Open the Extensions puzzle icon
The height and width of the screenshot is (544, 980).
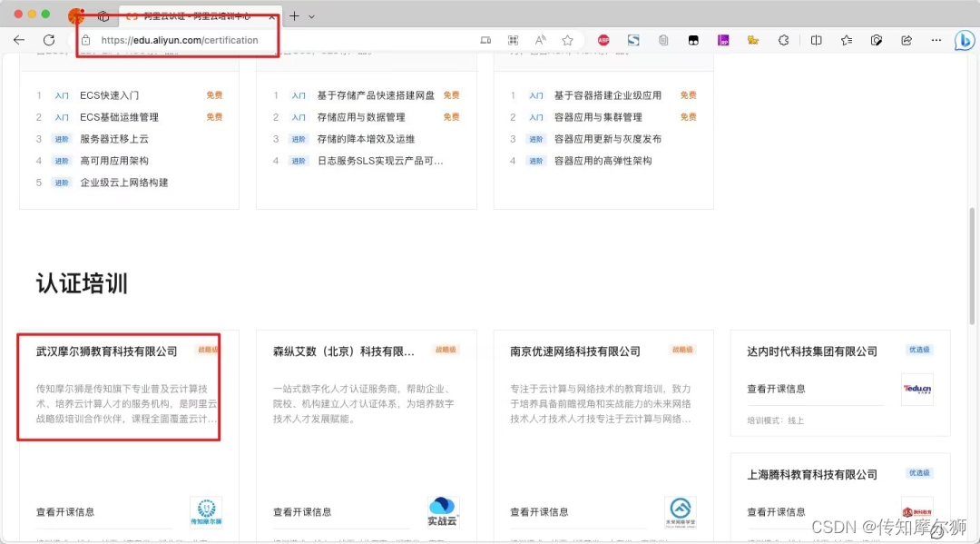pyautogui.click(x=783, y=40)
